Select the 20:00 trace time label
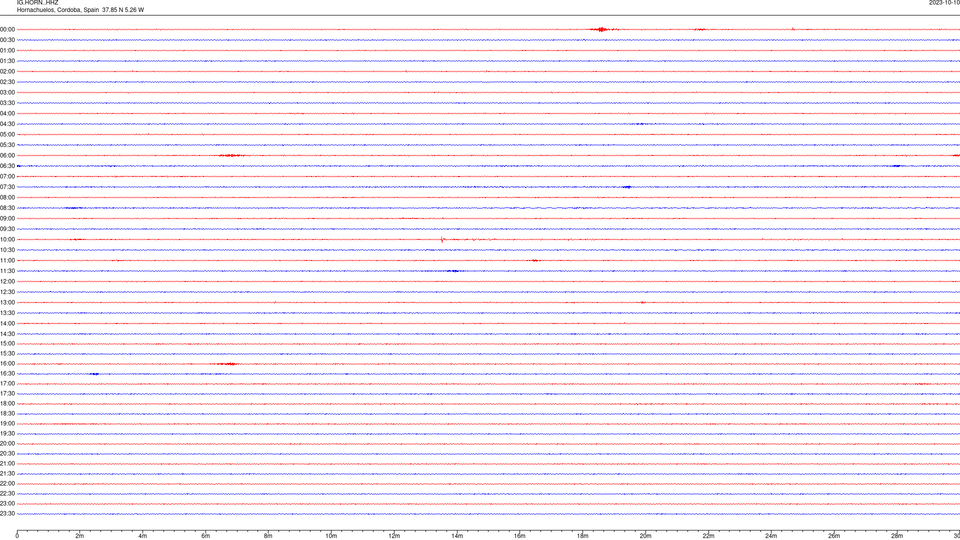 pyautogui.click(x=7, y=444)
